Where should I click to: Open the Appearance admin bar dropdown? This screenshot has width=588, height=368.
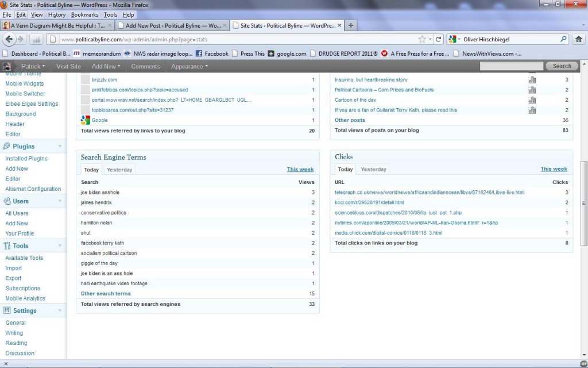(189, 67)
